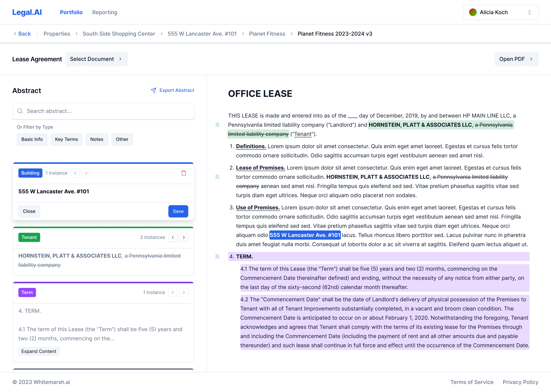
Task: Click the Lease of Premises heading
Action: point(261,168)
